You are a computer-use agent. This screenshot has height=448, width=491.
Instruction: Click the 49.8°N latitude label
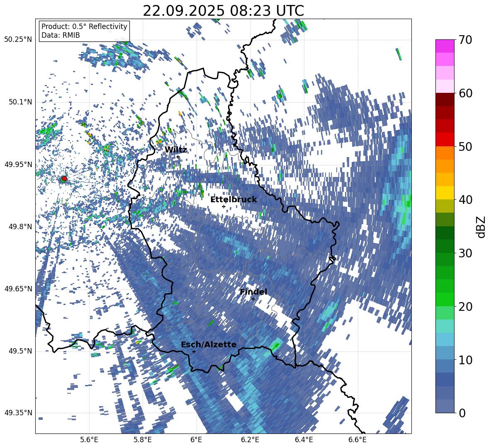(x=20, y=227)
